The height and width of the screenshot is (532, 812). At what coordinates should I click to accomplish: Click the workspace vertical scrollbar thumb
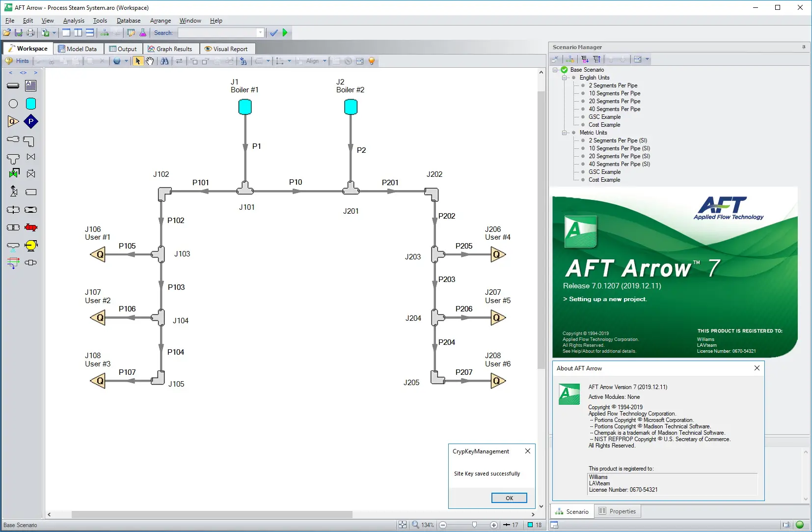pos(541,230)
